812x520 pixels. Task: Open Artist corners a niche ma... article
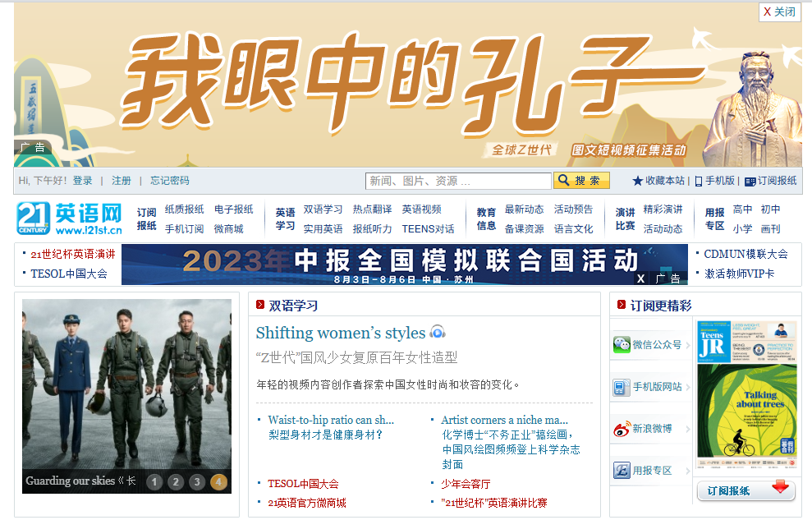(x=504, y=420)
